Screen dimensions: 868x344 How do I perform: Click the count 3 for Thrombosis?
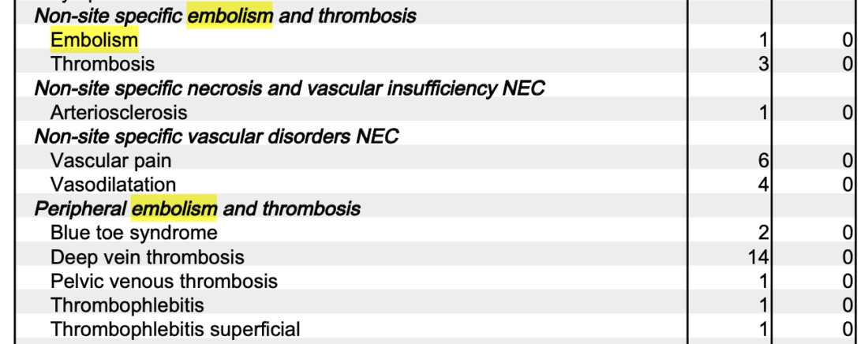point(763,64)
